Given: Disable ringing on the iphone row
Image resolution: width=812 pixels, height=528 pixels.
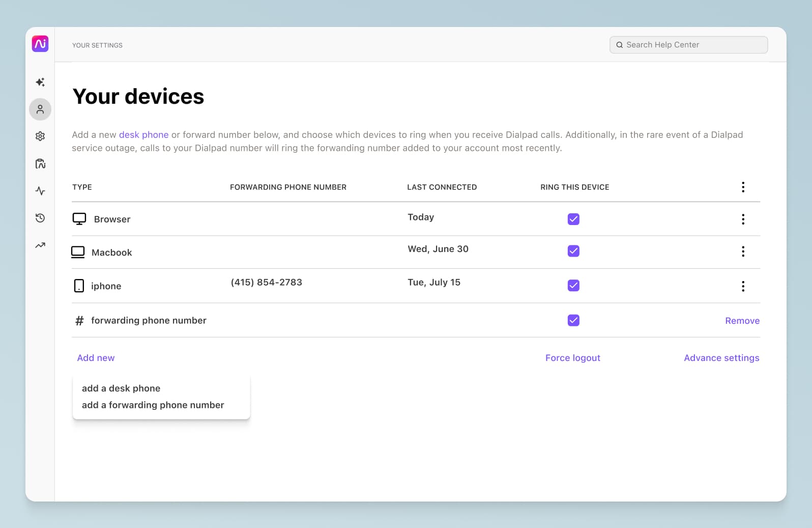Looking at the screenshot, I should [x=573, y=285].
